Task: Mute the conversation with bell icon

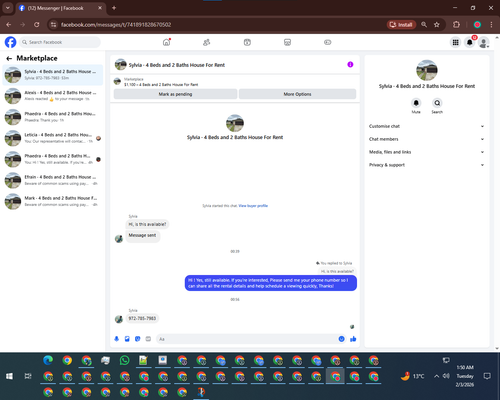Action: tap(416, 103)
